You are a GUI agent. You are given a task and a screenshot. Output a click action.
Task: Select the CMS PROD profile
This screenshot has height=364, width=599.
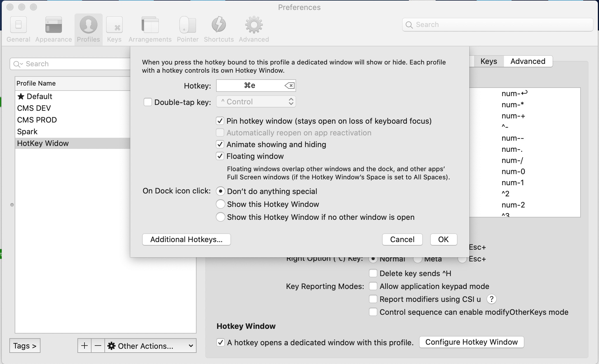point(73,120)
